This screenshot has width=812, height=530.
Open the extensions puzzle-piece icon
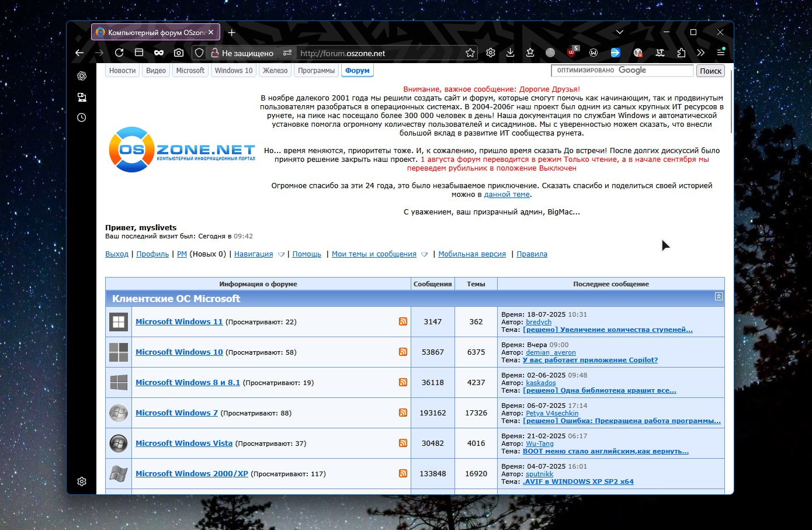click(x=681, y=53)
